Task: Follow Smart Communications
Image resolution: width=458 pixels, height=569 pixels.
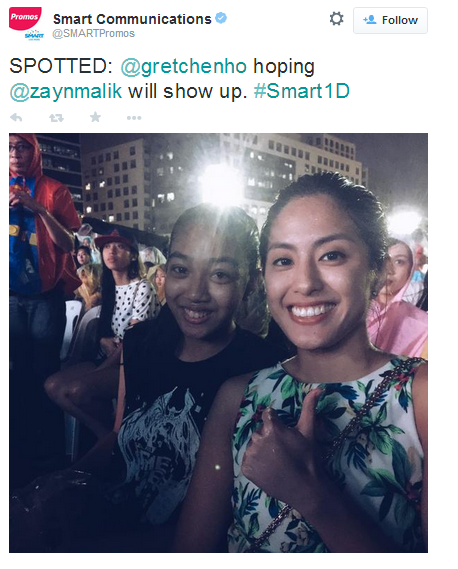Action: [x=390, y=20]
